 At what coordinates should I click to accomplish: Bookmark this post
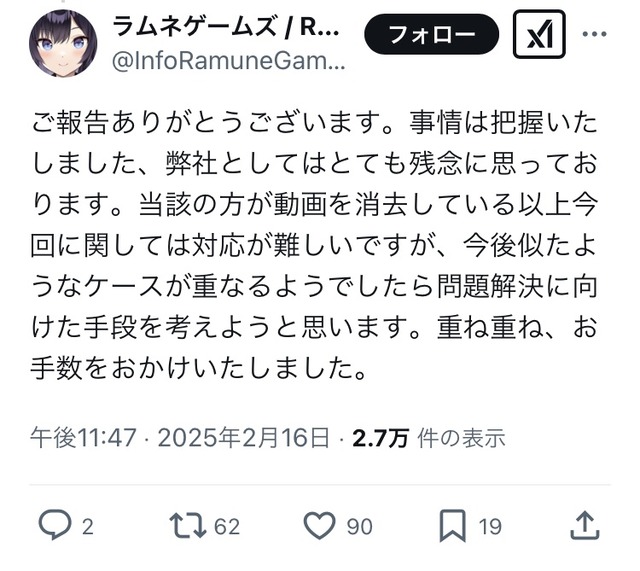(453, 526)
